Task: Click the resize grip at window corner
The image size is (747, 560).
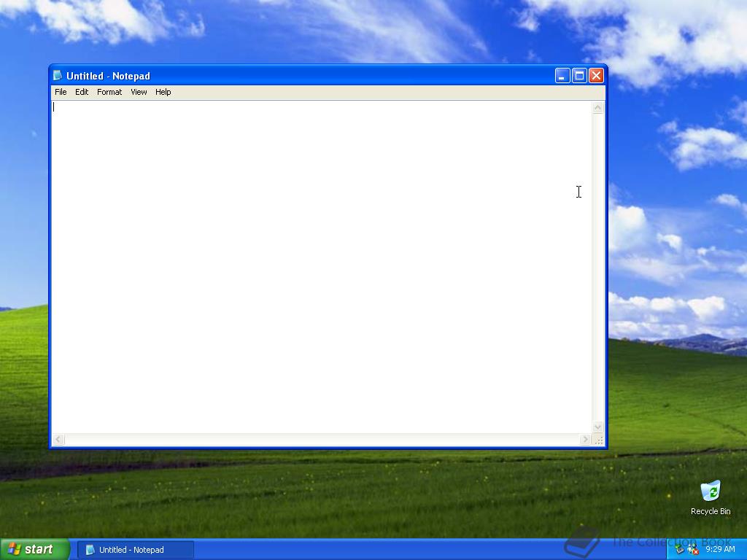Action: [599, 440]
